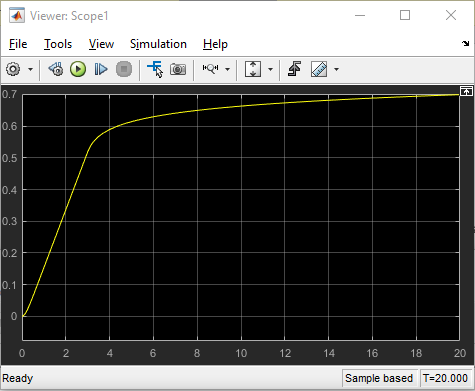
Task: Click the Triggers icon
Action: tap(294, 69)
